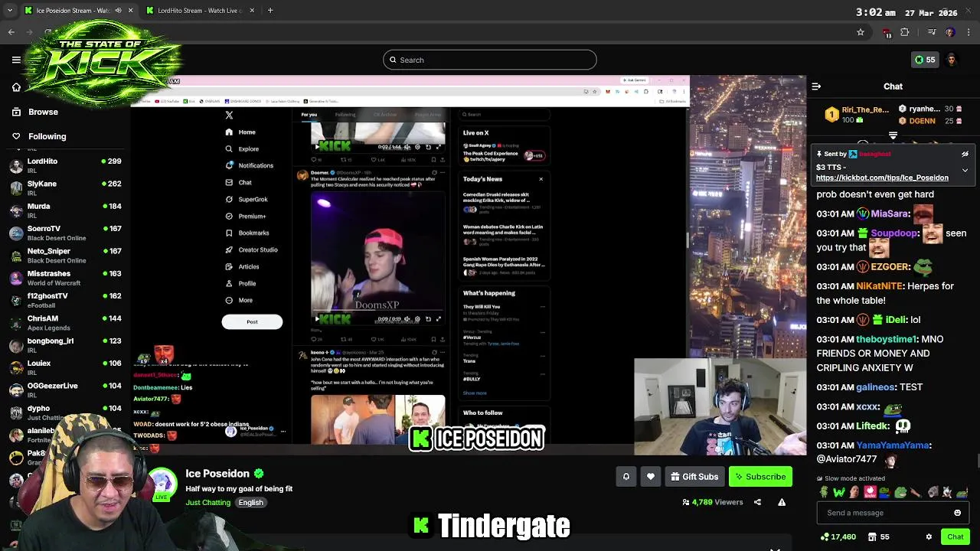Mute audio on Ice Poseidon Stream tab

(118, 11)
